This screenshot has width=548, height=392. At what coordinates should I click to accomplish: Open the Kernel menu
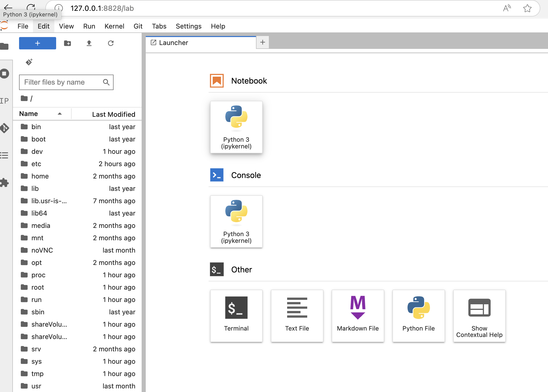[x=114, y=26]
